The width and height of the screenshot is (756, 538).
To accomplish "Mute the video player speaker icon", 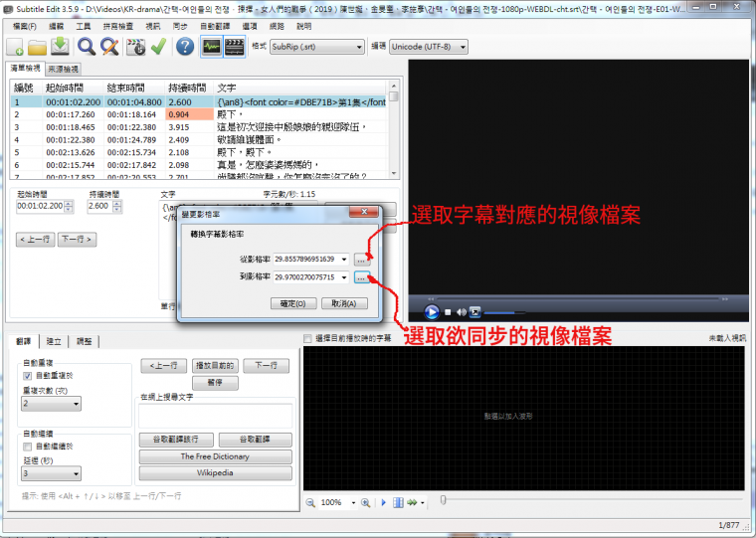I will [x=461, y=312].
